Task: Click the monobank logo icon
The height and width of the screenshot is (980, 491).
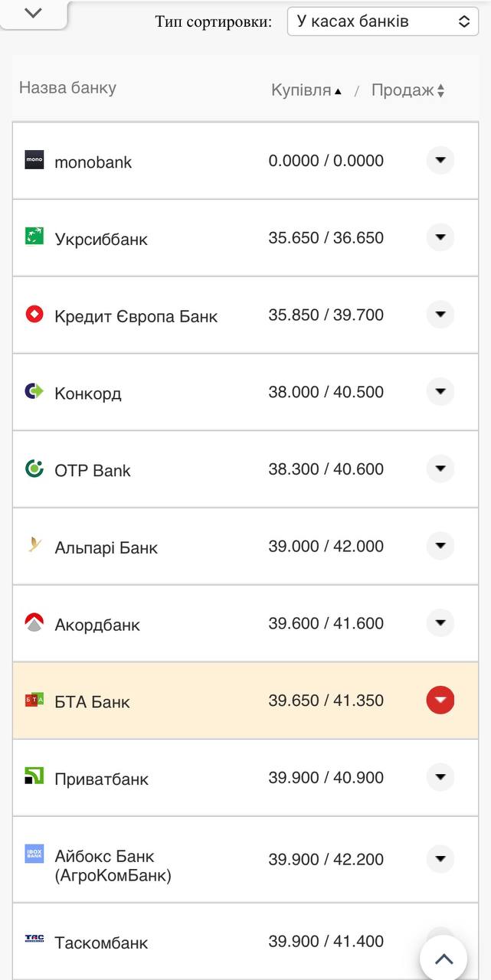Action: pyautogui.click(x=33, y=160)
